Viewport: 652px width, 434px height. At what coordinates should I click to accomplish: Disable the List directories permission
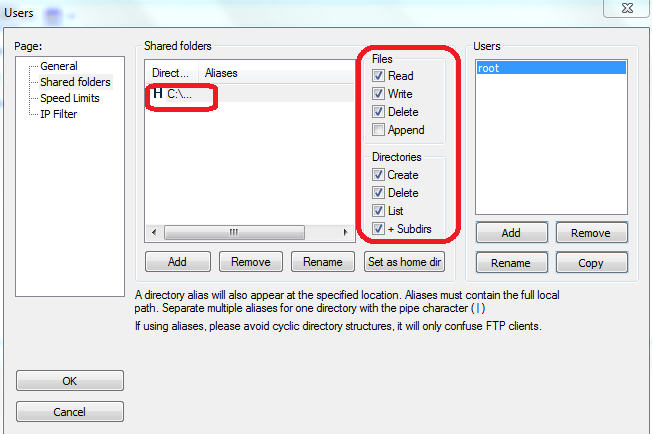click(378, 211)
